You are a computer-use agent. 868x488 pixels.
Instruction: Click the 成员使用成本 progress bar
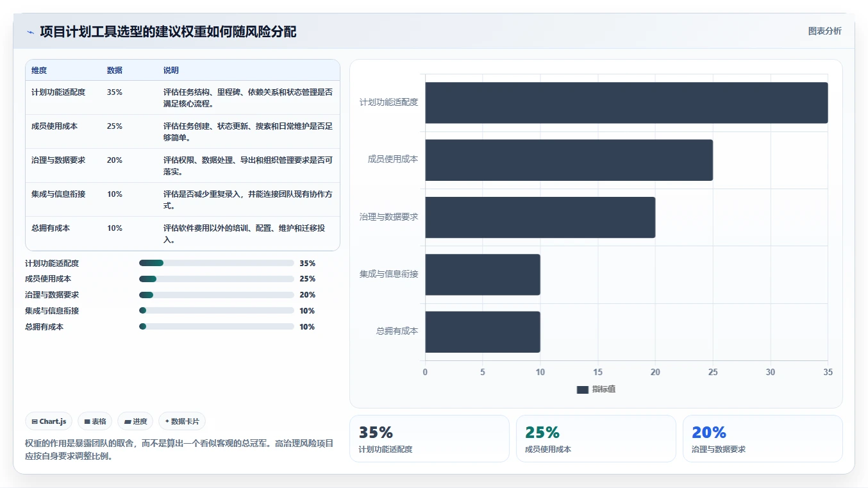[216, 279]
